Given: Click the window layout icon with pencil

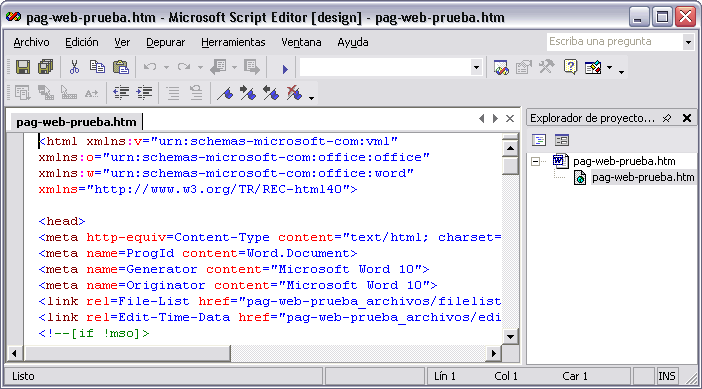Looking at the screenshot, I should click(593, 68).
